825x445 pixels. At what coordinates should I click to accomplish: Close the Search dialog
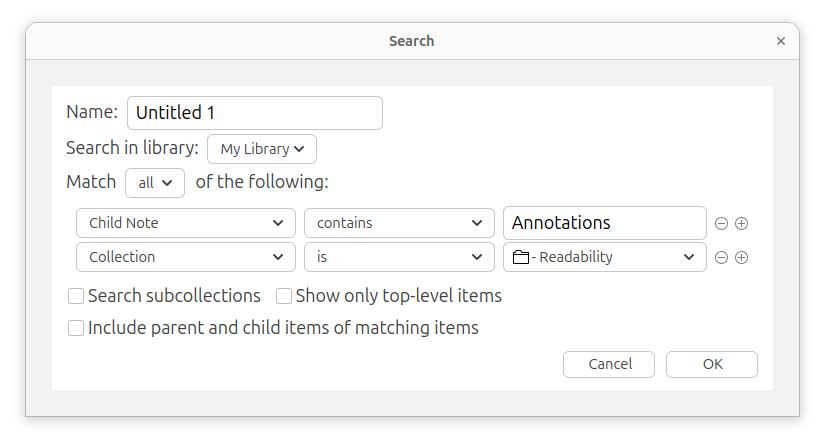click(x=781, y=41)
